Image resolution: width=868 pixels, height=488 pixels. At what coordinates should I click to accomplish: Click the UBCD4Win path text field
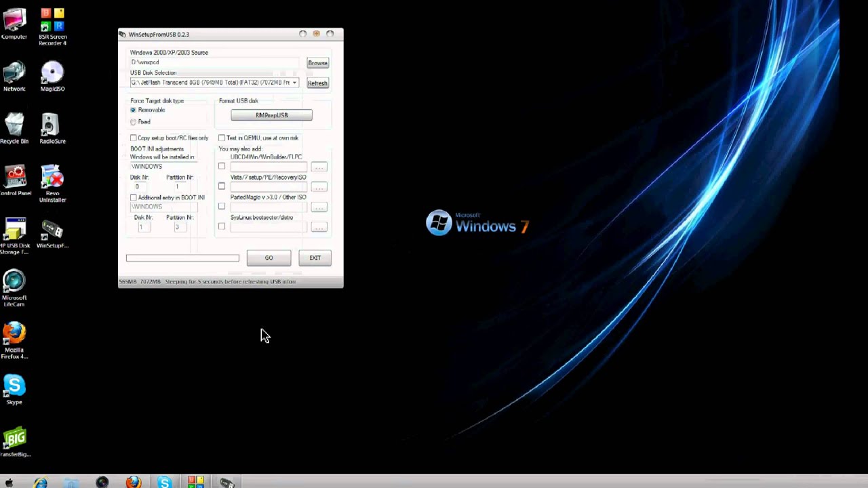click(269, 167)
